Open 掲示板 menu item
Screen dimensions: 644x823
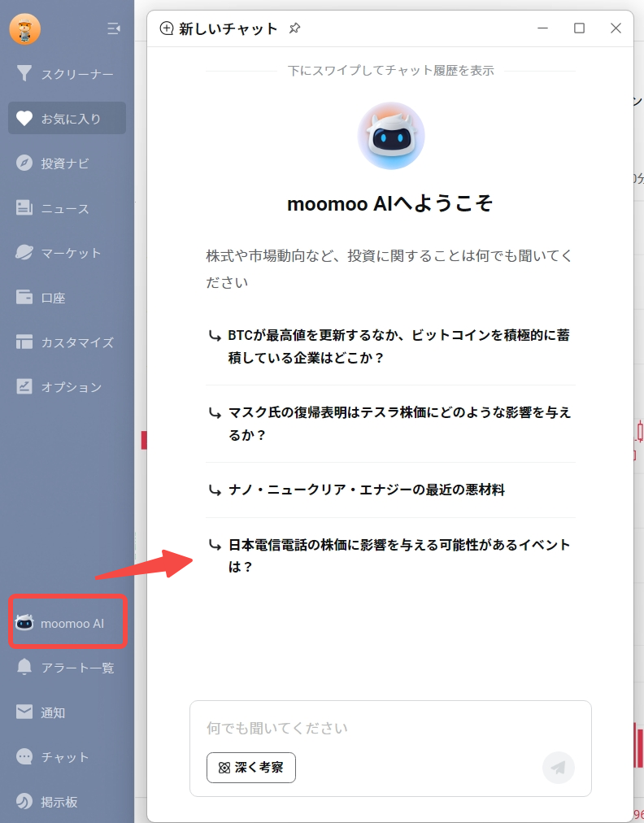[x=67, y=802]
